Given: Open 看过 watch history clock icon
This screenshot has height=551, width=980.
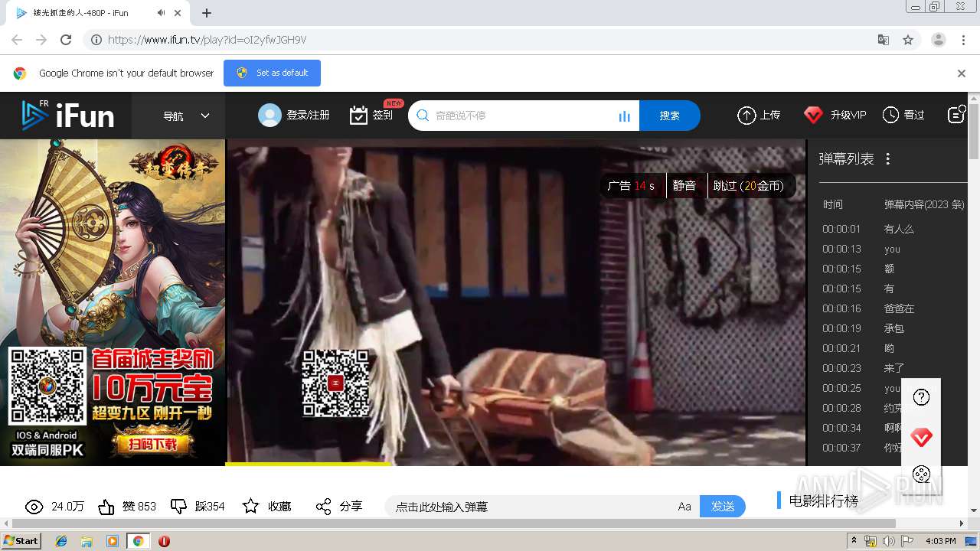Looking at the screenshot, I should pos(890,116).
